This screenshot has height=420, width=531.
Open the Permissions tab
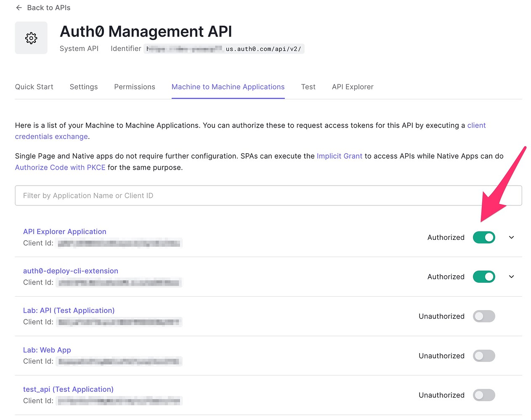pyautogui.click(x=135, y=87)
